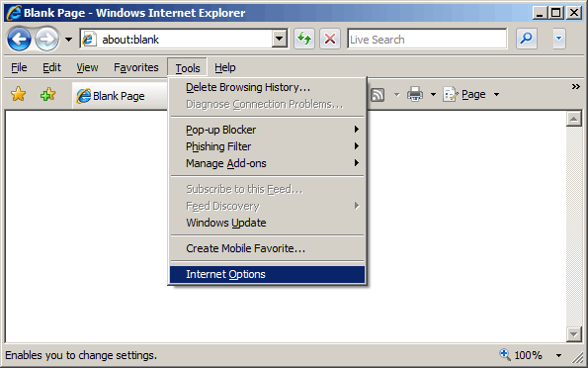This screenshot has width=588, height=368.
Task: Open the Manage Add-ons submenu
Action: tap(267, 163)
